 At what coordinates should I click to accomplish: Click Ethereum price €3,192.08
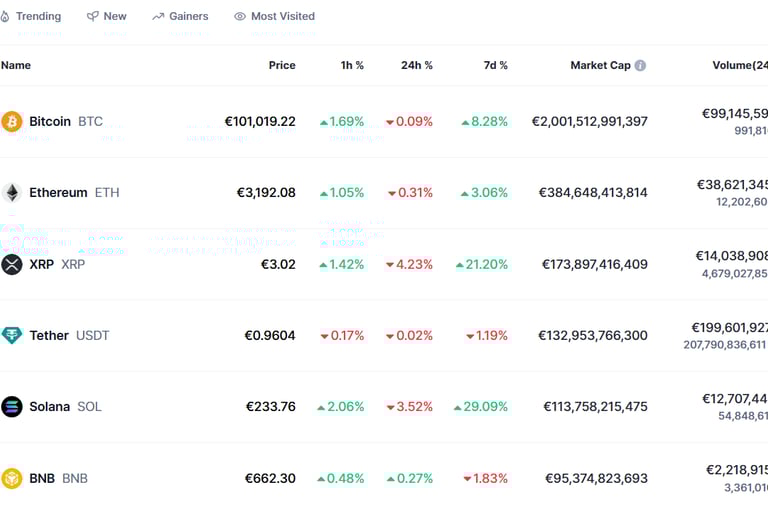click(266, 193)
